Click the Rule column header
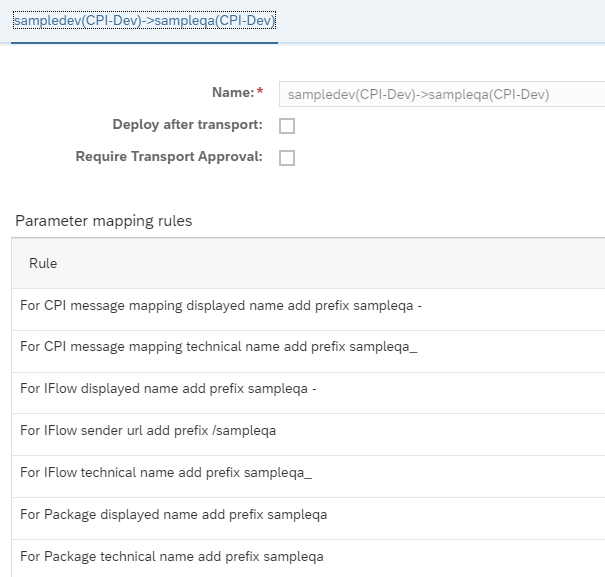 [43, 263]
